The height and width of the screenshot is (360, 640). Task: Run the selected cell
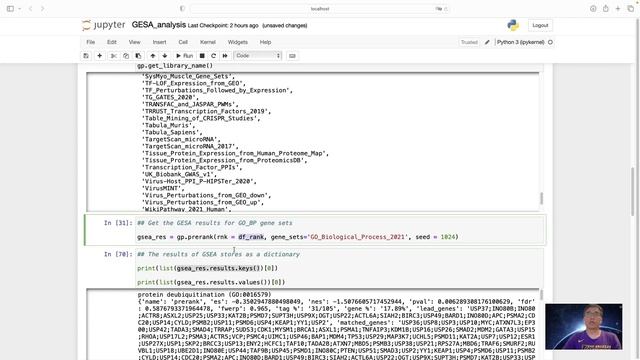184,56
